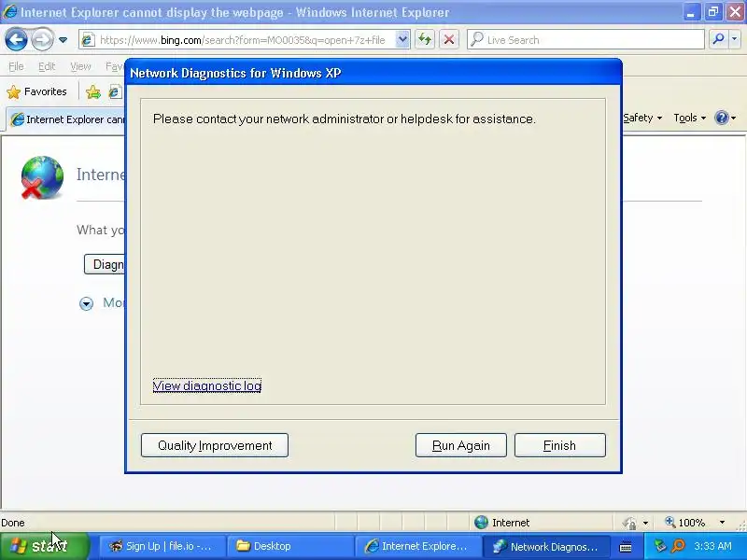Click the blue Help question mark icon
The height and width of the screenshot is (560, 747).
(x=722, y=118)
